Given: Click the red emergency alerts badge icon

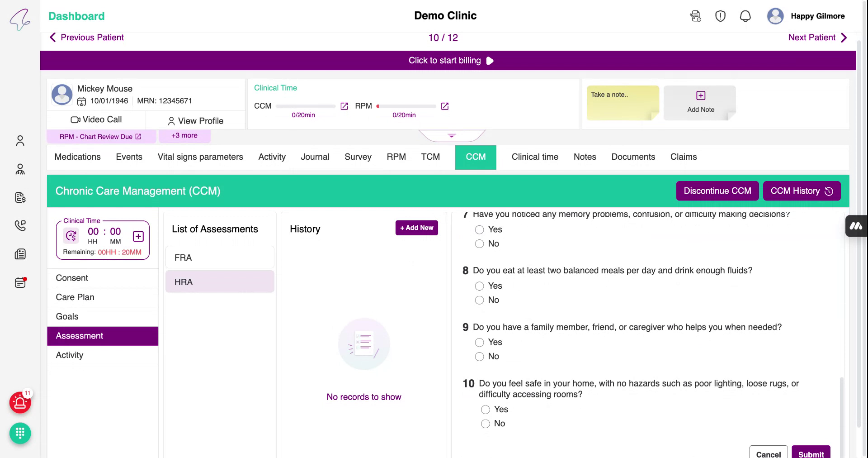Looking at the screenshot, I should tap(20, 402).
